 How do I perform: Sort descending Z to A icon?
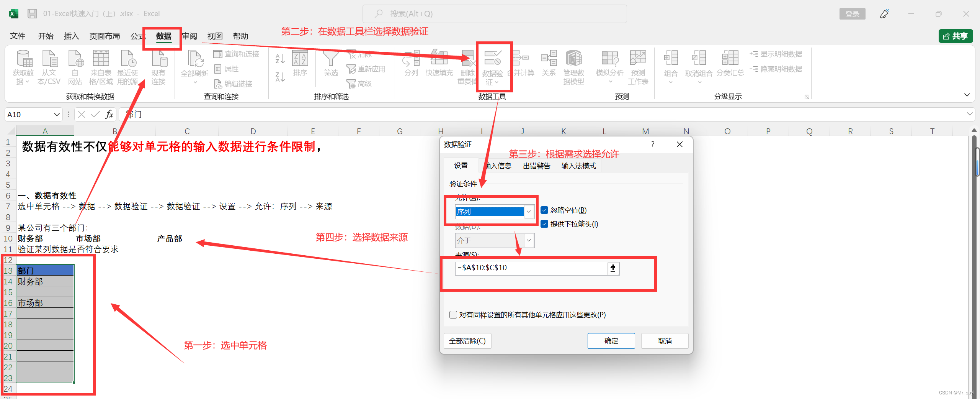(280, 77)
